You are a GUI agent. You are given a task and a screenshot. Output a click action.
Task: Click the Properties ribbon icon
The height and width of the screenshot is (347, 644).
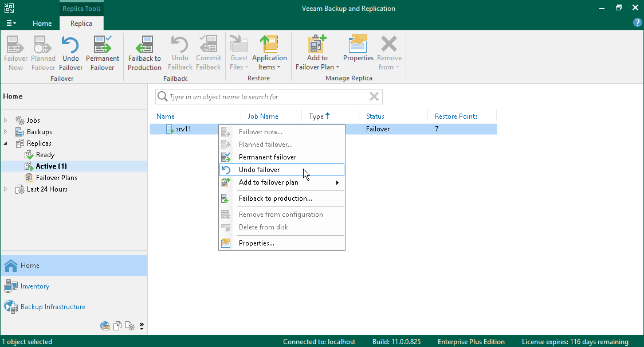point(358,48)
